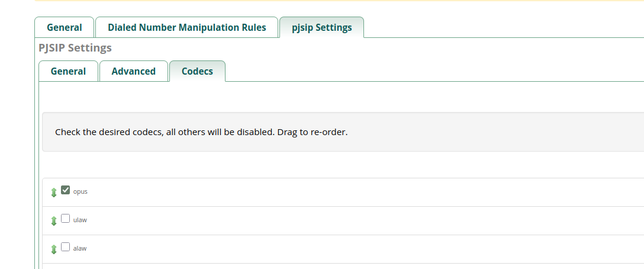Click the alaw codec text label
The height and width of the screenshot is (269, 644).
point(80,249)
